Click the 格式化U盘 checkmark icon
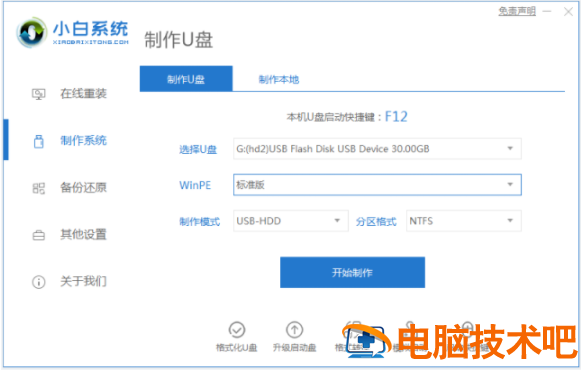This screenshot has width=584, height=371. [x=237, y=330]
